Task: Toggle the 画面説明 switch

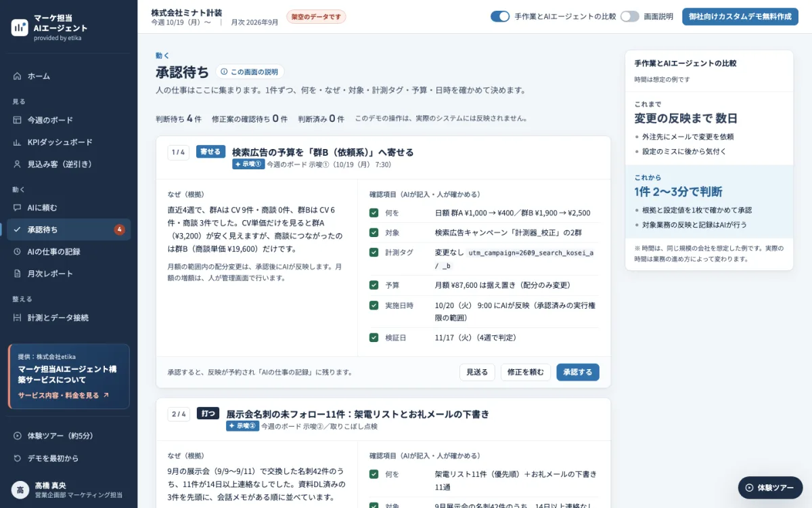Action: point(629,16)
